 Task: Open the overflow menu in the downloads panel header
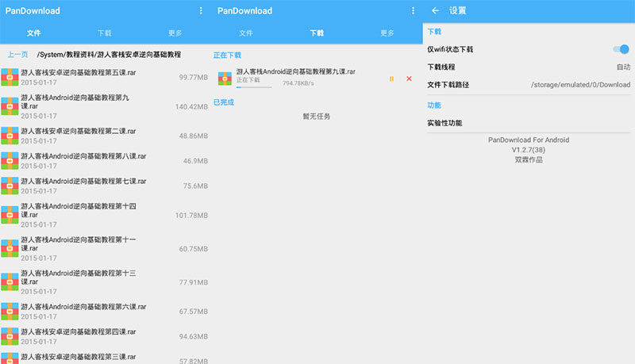(x=413, y=11)
